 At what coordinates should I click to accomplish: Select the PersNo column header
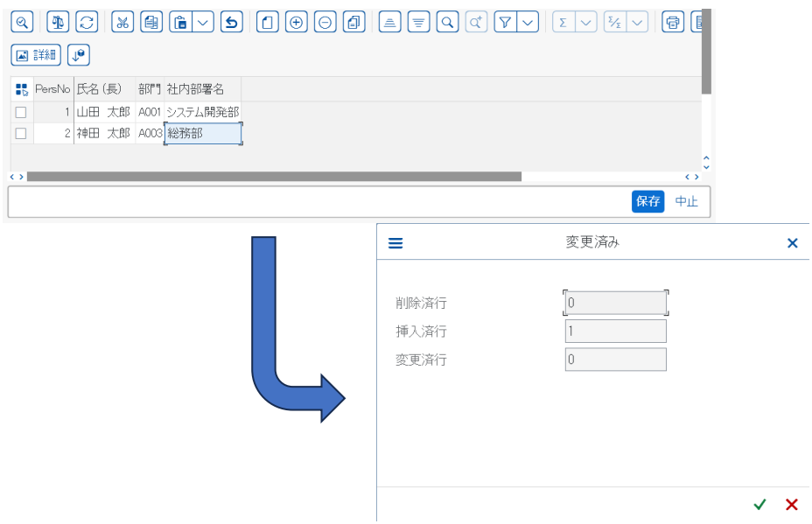pyautogui.click(x=52, y=89)
